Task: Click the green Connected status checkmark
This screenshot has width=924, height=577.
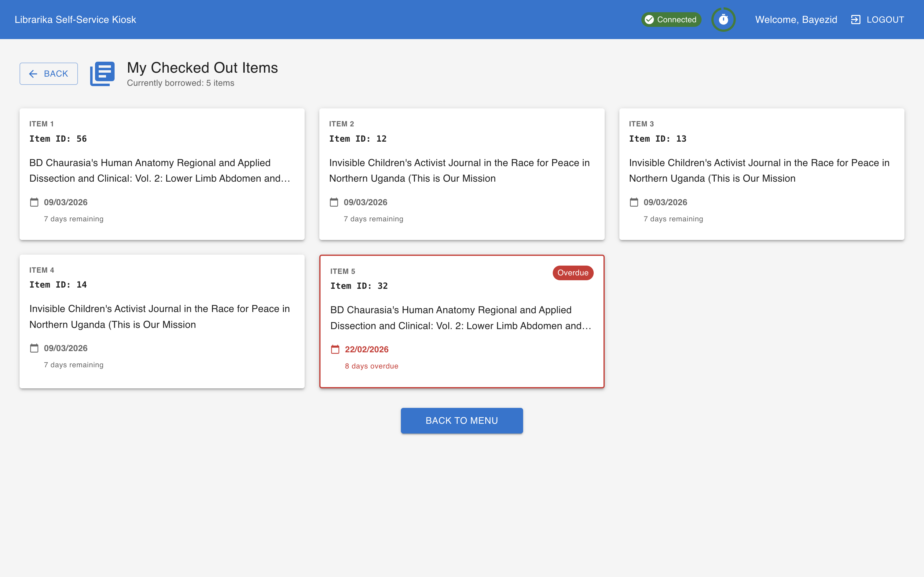Action: pos(649,20)
